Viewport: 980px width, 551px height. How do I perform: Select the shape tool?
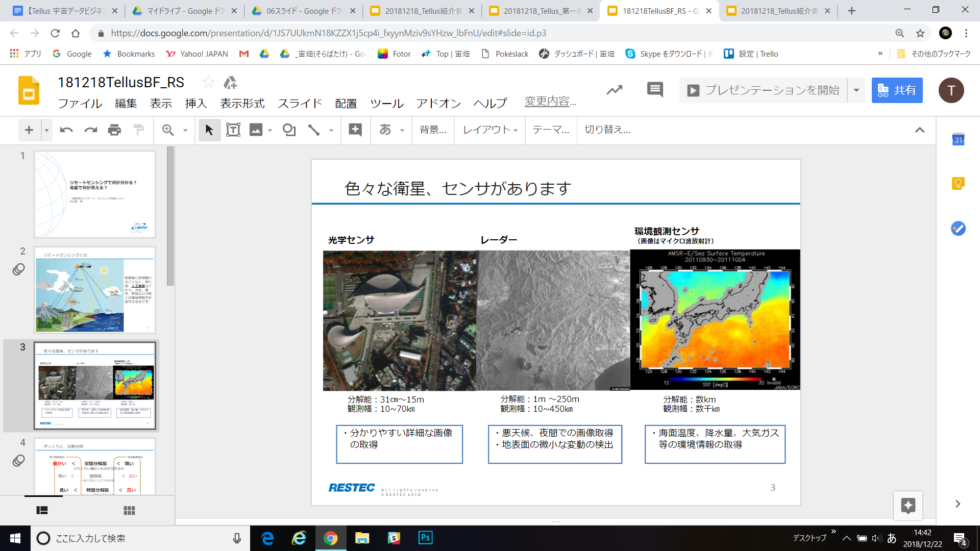[289, 130]
